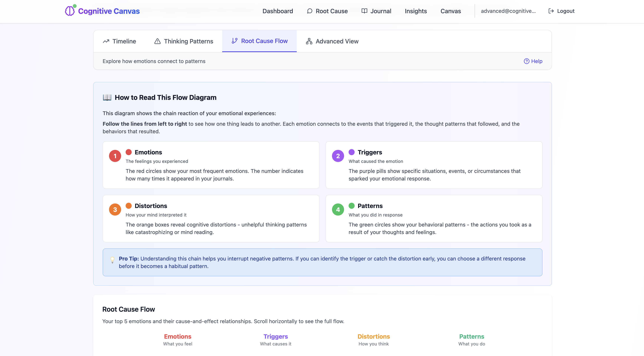Image resolution: width=644 pixels, height=356 pixels.
Task: Click the Thinking Patterns warning triangle icon
Action: pos(157,41)
